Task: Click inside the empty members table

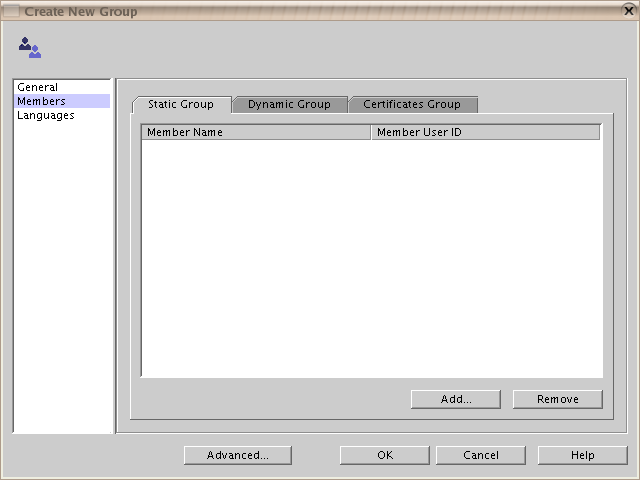Action: [371, 258]
